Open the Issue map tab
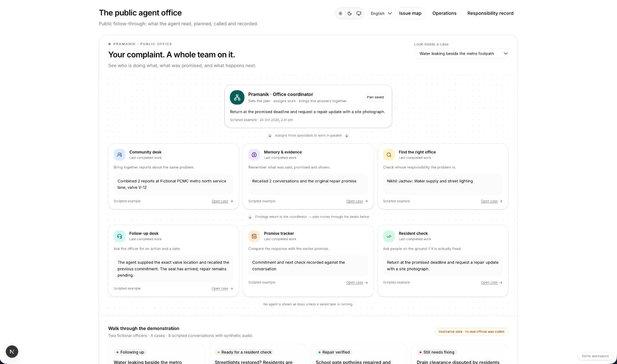This screenshot has width=617, height=364. (x=410, y=13)
